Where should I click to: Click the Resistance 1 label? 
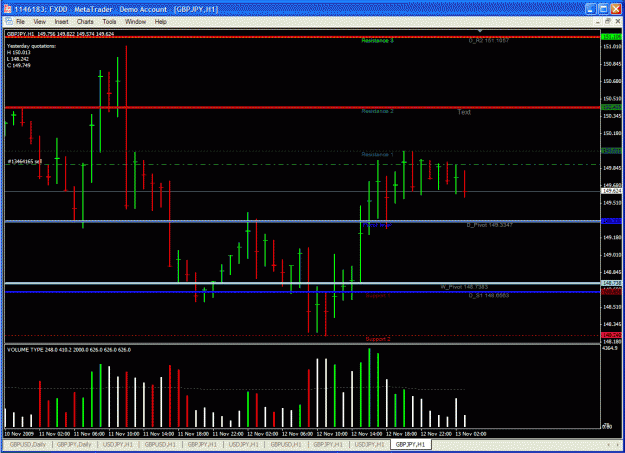(377, 154)
